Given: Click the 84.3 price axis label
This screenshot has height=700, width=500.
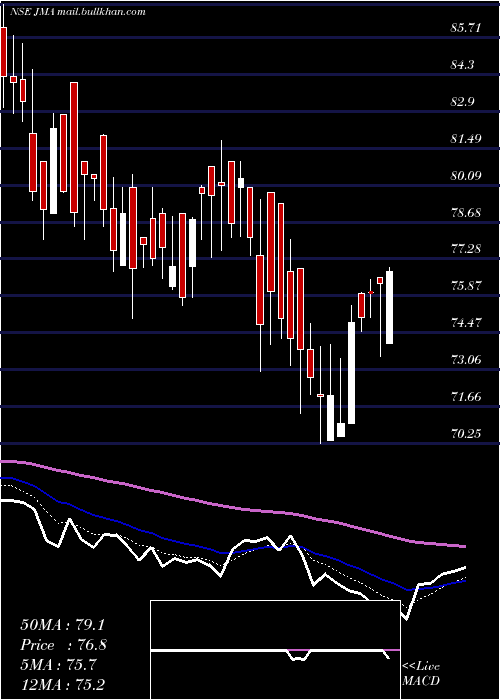Looking at the screenshot, I should point(462,65).
